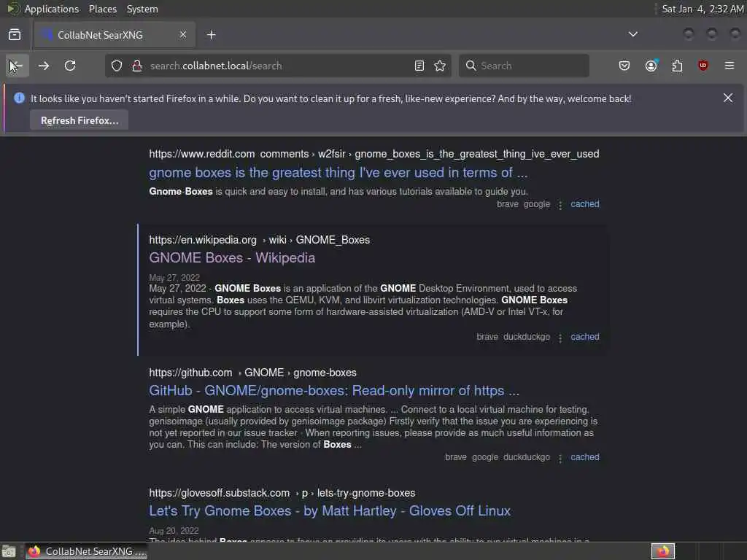This screenshot has width=747, height=560.
Task: Reload the page with the refresh icon
Action: [x=70, y=66]
